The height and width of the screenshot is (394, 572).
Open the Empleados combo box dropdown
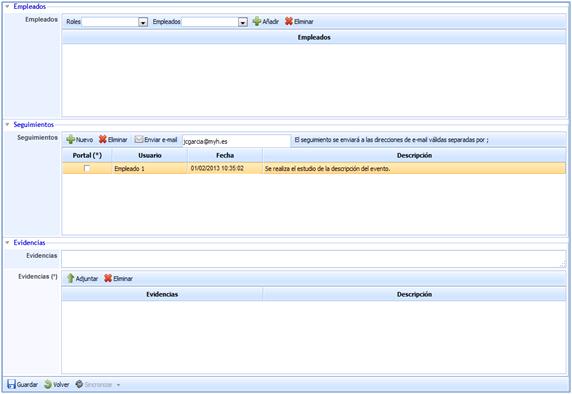point(243,22)
